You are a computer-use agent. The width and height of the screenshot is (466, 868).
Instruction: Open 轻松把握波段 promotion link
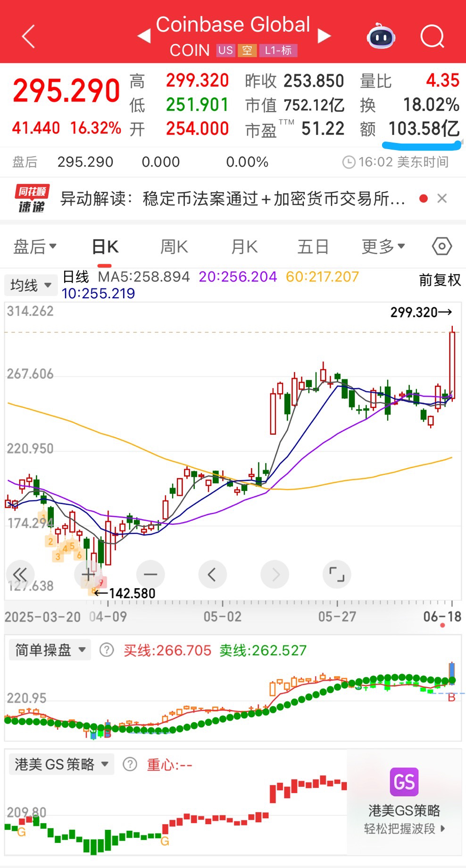coord(404,829)
